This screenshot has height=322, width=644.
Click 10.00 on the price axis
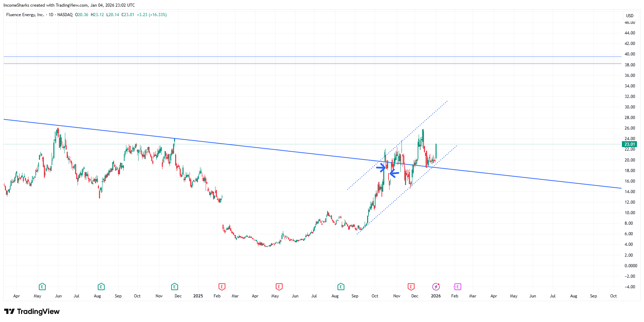(x=630, y=213)
